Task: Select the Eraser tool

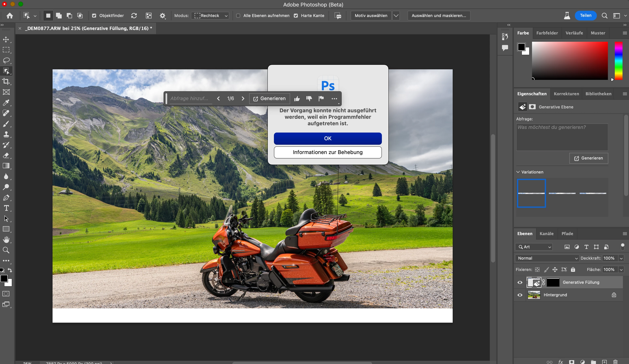Action: pos(6,156)
